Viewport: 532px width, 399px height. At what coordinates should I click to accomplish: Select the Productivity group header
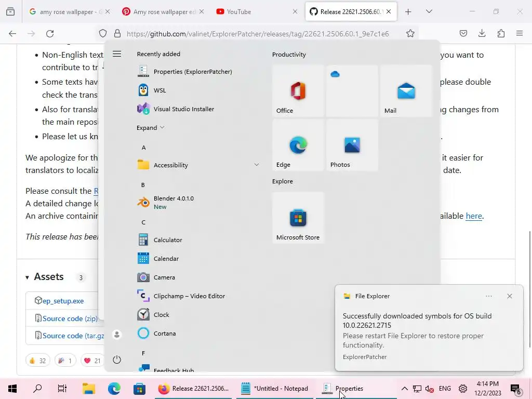coord(289,55)
